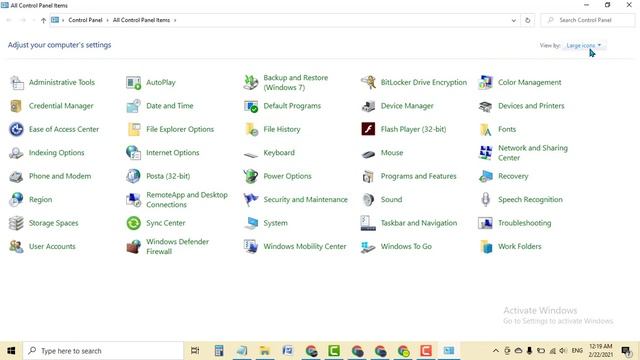The width and height of the screenshot is (640, 360).
Task: Expand the View by Large icons dropdown
Action: coord(584,45)
